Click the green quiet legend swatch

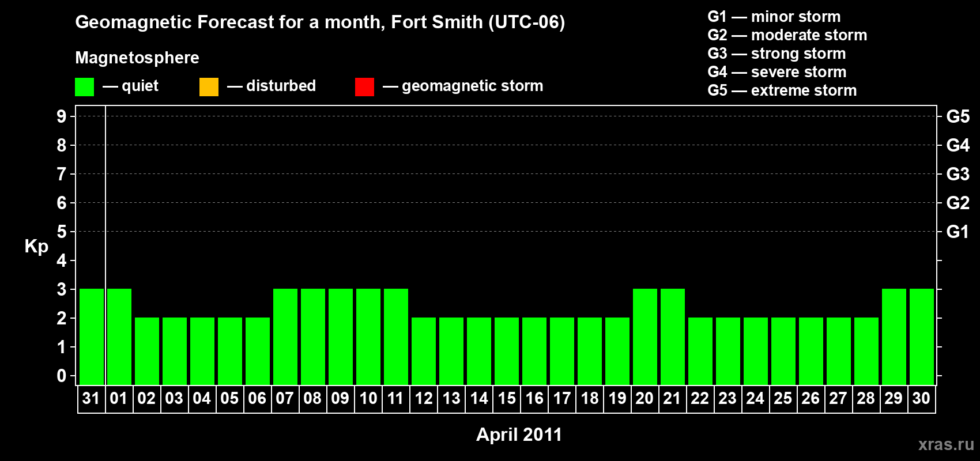tap(84, 87)
